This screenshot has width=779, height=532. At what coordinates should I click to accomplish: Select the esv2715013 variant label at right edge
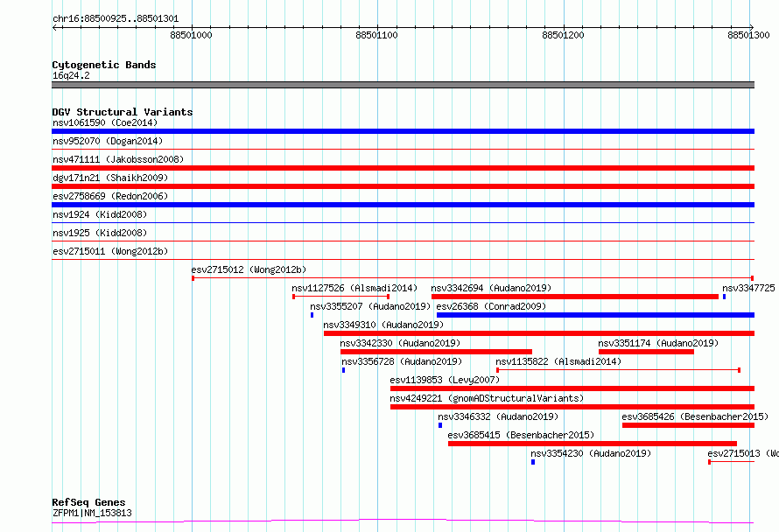743,453
